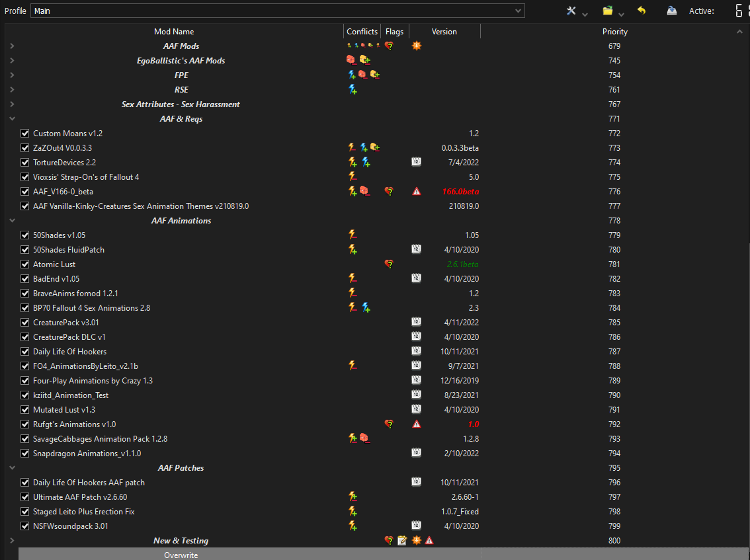Expand the Sex Attributes - Sex Harassment separator
This screenshot has height=560, width=750.
pyautogui.click(x=12, y=104)
